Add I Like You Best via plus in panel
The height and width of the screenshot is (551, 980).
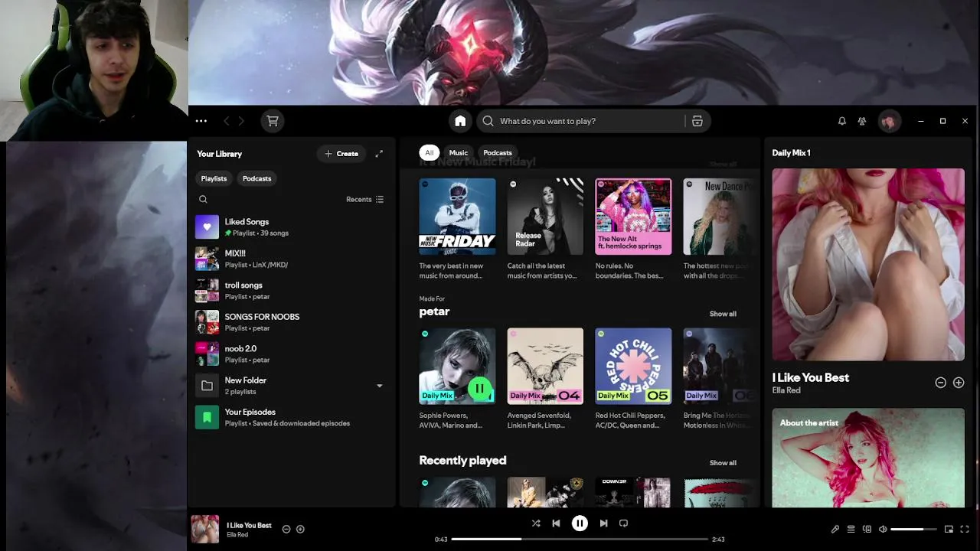[x=959, y=382]
